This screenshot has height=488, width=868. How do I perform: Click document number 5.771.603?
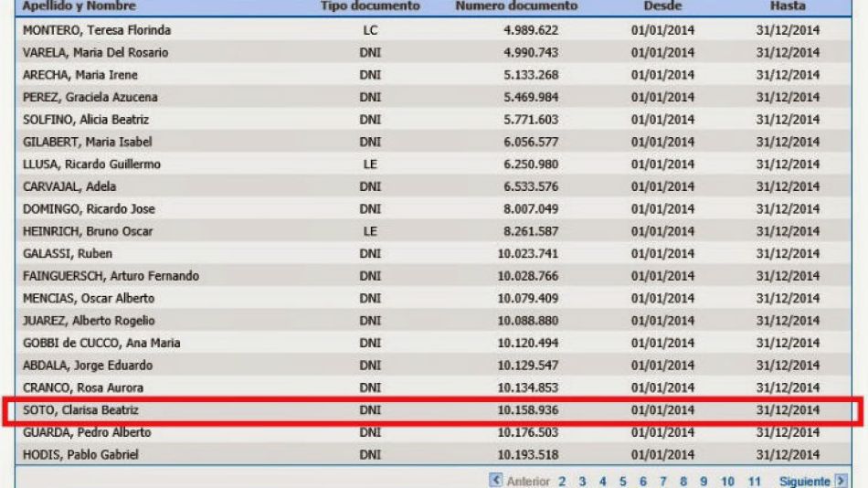coord(531,120)
